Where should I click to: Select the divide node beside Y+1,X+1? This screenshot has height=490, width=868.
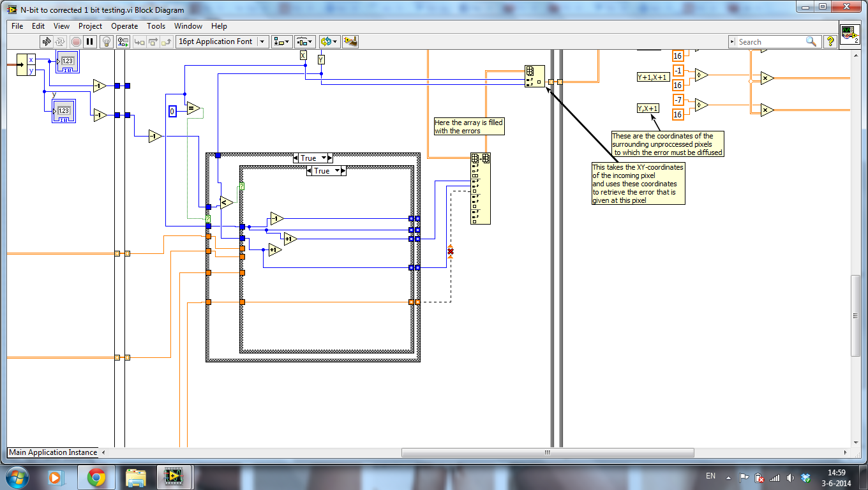[x=701, y=75]
